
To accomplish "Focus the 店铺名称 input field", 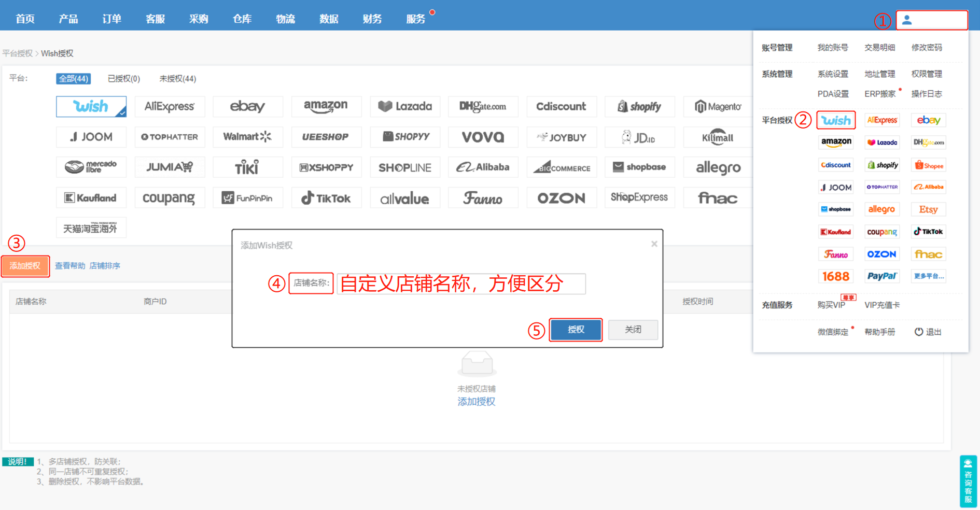I will [461, 284].
